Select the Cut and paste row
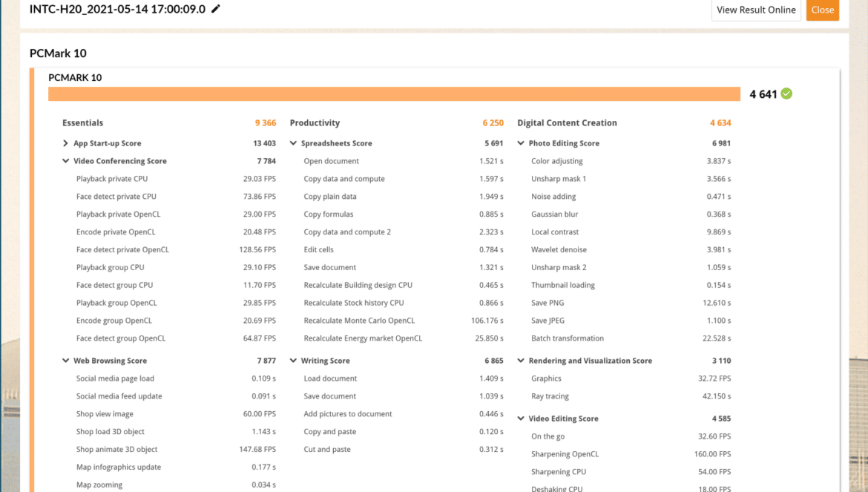 click(404, 450)
